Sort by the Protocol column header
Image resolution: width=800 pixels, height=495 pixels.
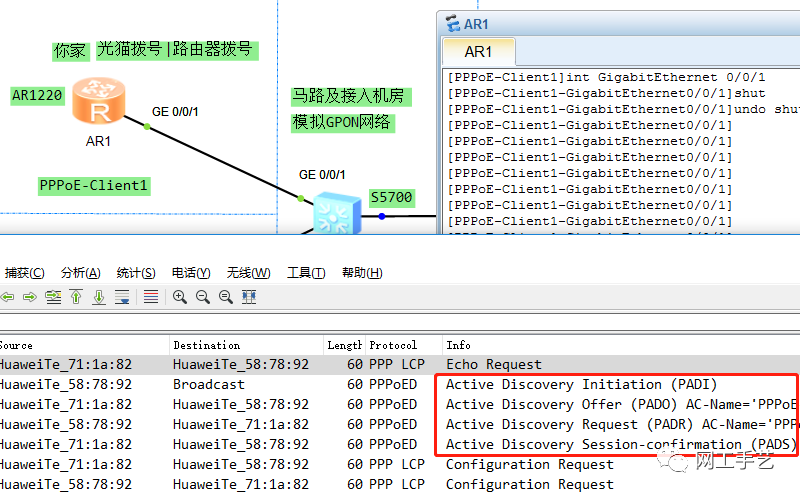click(403, 345)
